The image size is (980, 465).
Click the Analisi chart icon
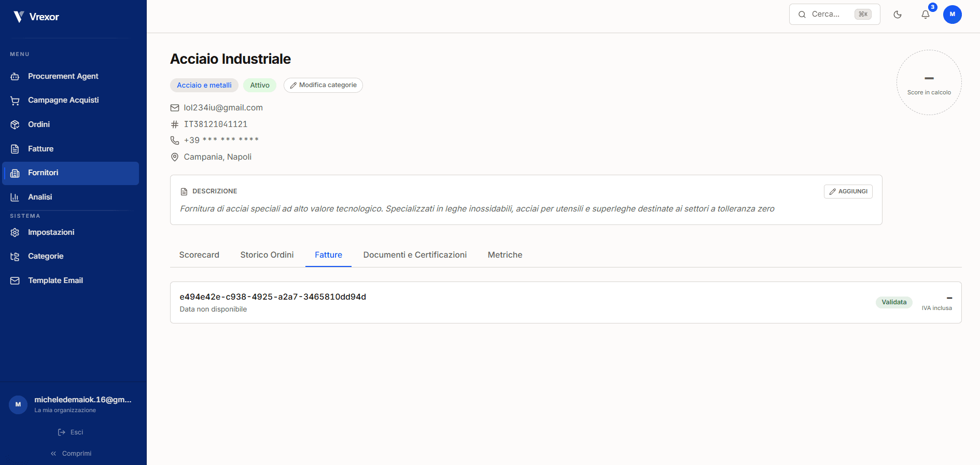[15, 197]
